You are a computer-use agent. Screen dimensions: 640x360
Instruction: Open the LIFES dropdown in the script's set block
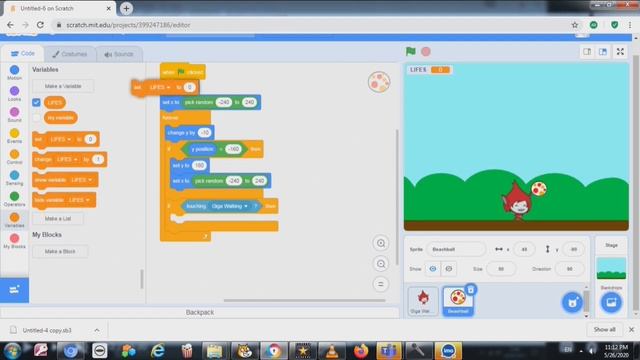[160, 87]
